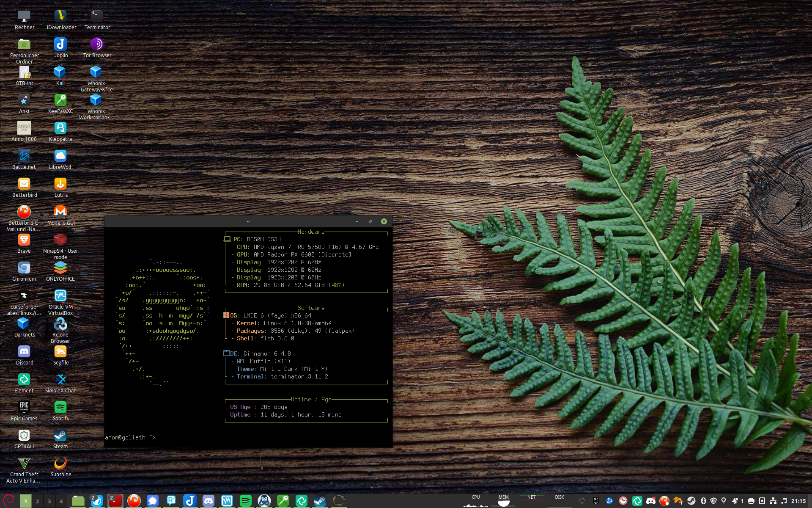Switch to workspace 2 in the panel
This screenshot has height=508, width=812.
[x=37, y=501]
